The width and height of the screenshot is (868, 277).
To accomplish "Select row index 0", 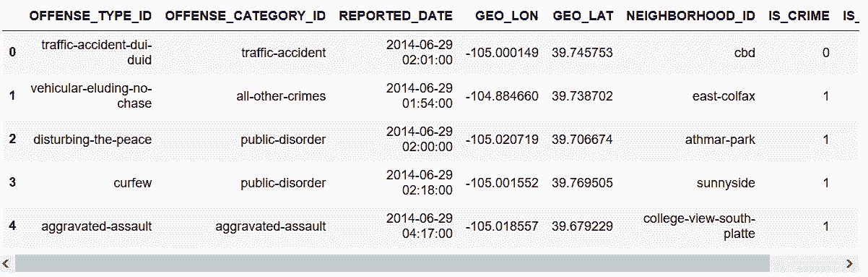I will 12,52.
